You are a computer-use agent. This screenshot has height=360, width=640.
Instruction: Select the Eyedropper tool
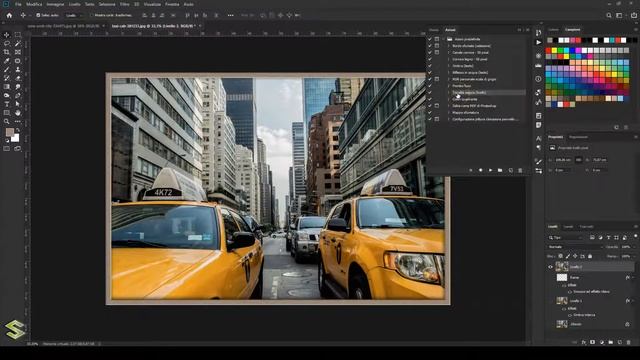pos(7,61)
